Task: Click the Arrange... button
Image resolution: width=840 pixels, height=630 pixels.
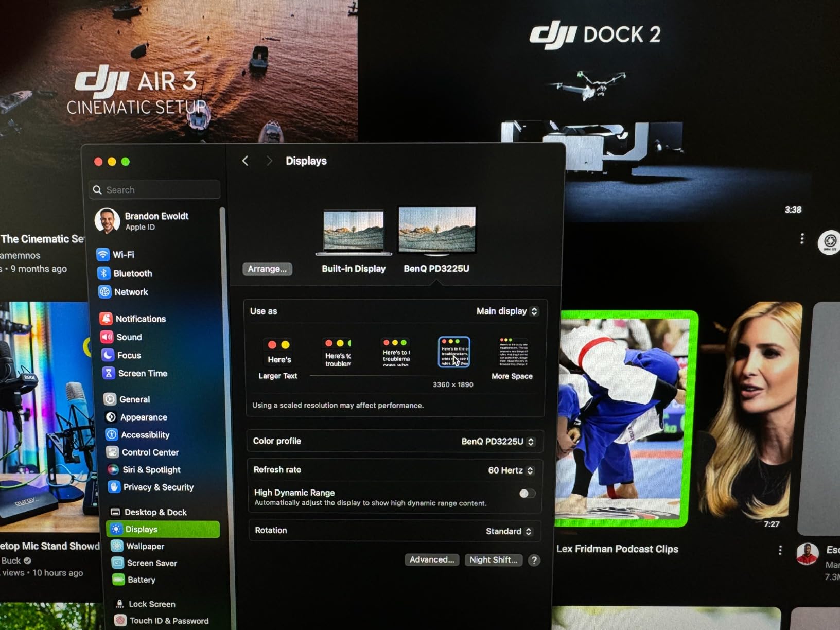Action: click(x=267, y=269)
